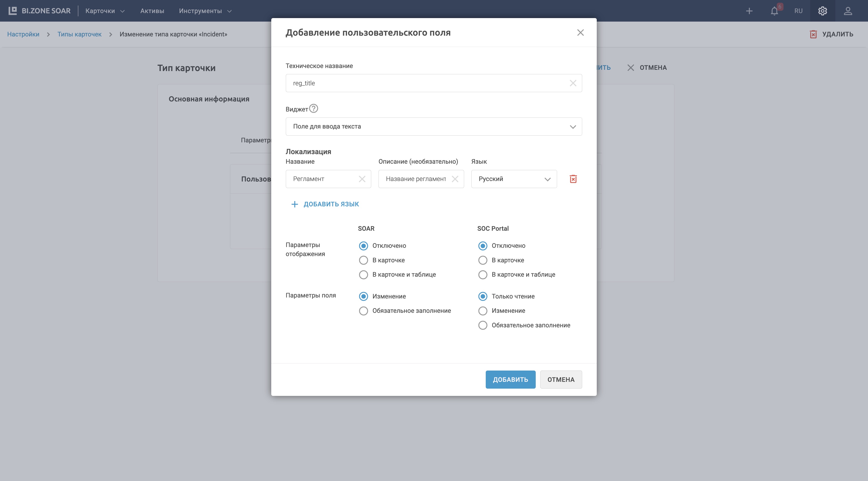The image size is (868, 481).
Task: Open the Язык dropdown showing Русский
Action: 514,179
